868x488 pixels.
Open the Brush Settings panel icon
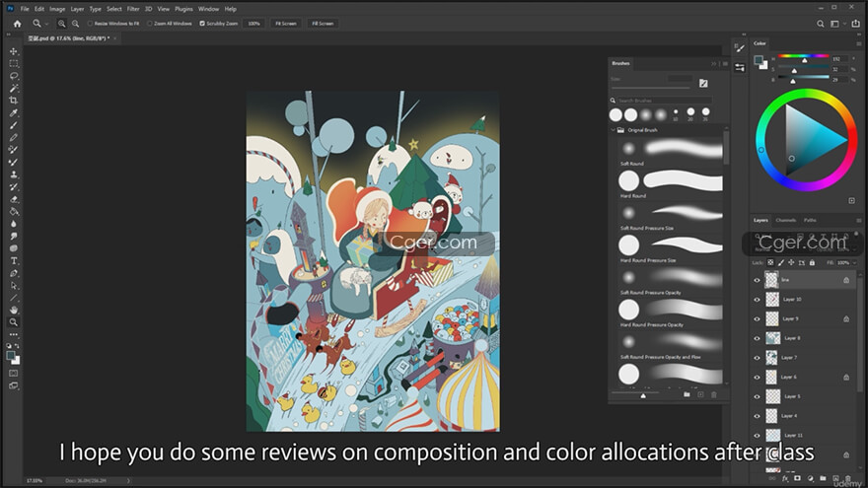tap(740, 48)
